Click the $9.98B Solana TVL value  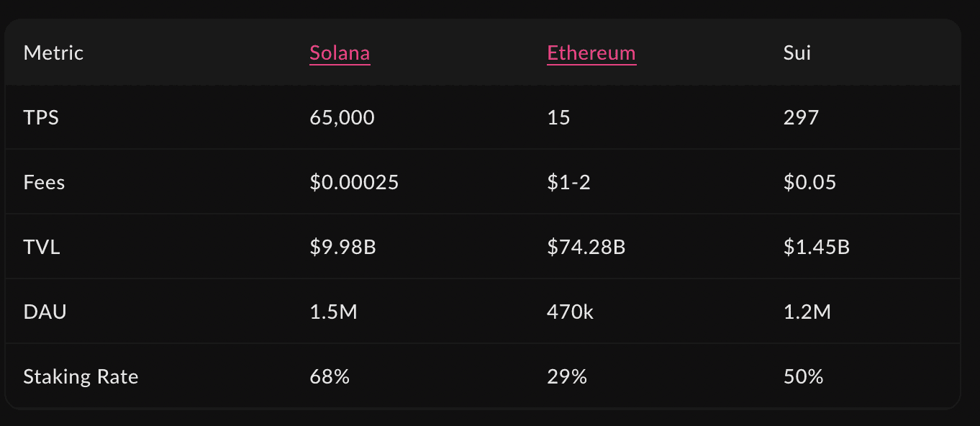342,247
